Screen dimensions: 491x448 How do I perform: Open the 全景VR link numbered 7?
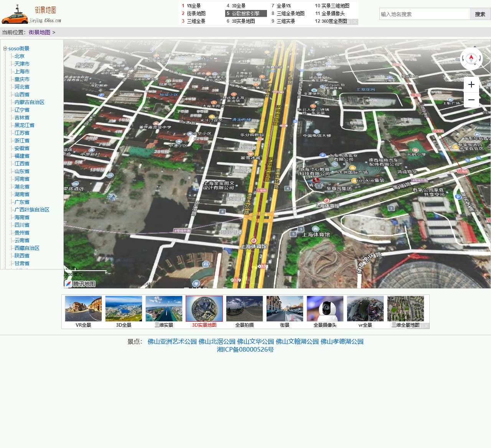283,6
